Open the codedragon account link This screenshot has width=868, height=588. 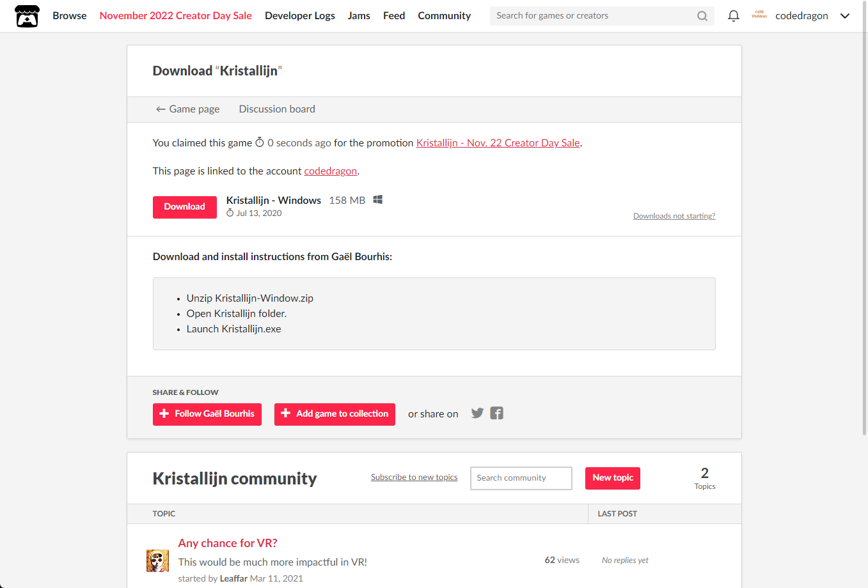point(331,171)
